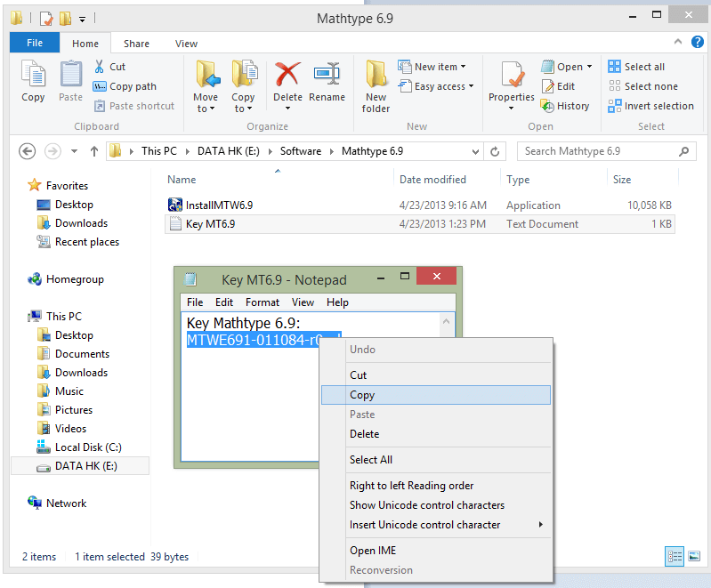
Task: Click the Forward navigation arrow
Action: click(x=53, y=151)
